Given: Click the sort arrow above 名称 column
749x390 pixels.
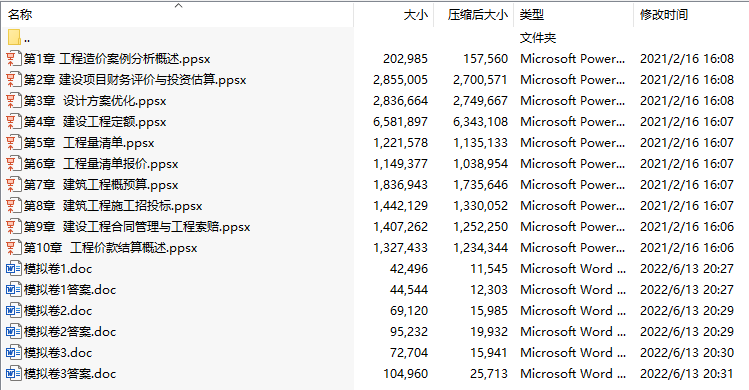Looking at the screenshot, I should (x=179, y=6).
